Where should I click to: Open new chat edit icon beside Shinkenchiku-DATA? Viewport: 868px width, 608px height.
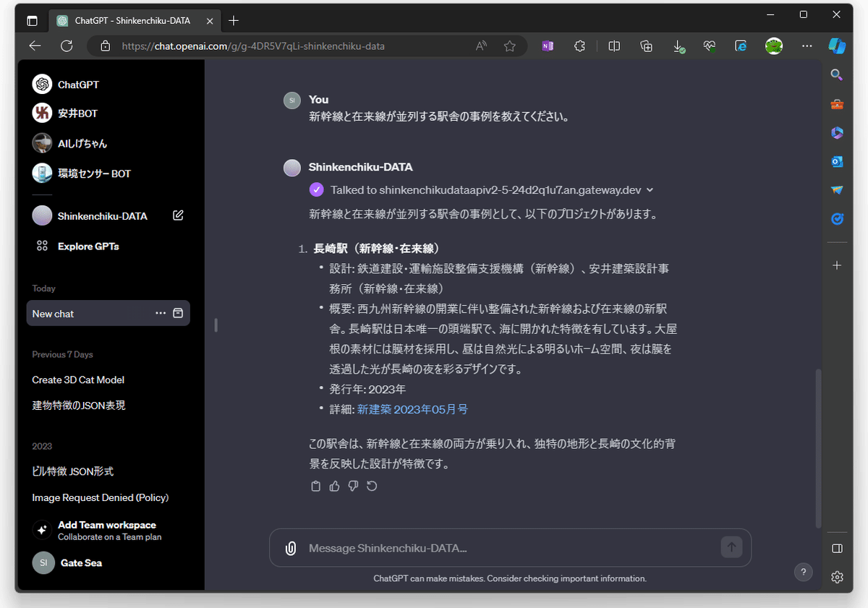[x=178, y=215]
